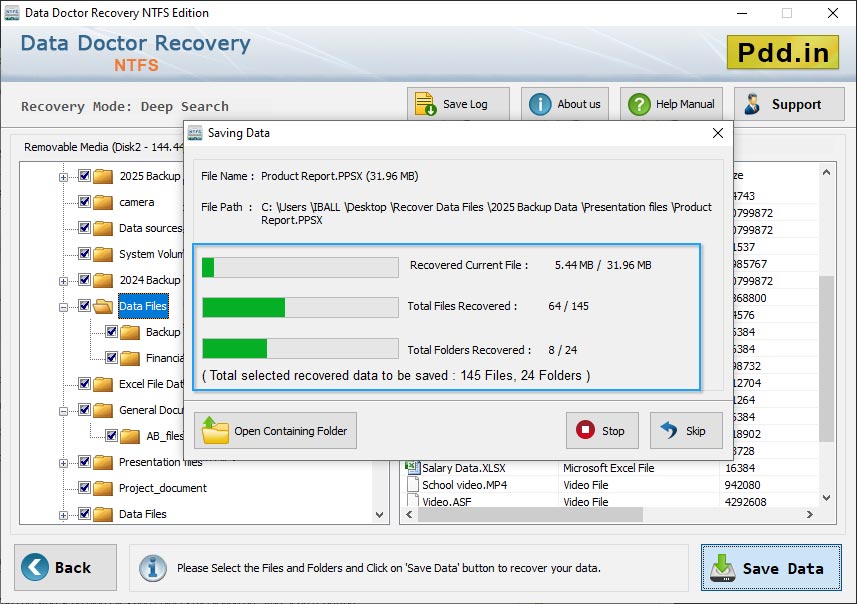The width and height of the screenshot is (857, 604).
Task: Click the About us info icon
Action: click(x=540, y=104)
